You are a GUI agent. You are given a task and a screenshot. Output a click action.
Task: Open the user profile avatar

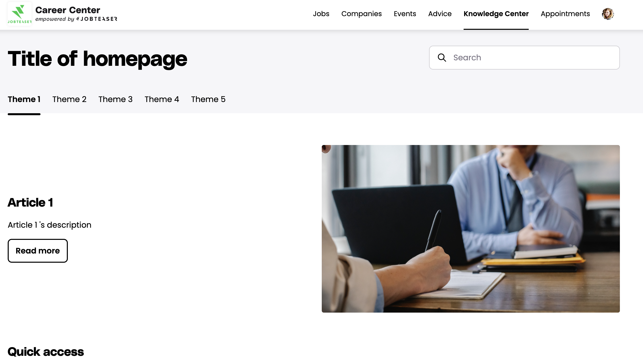[608, 14]
